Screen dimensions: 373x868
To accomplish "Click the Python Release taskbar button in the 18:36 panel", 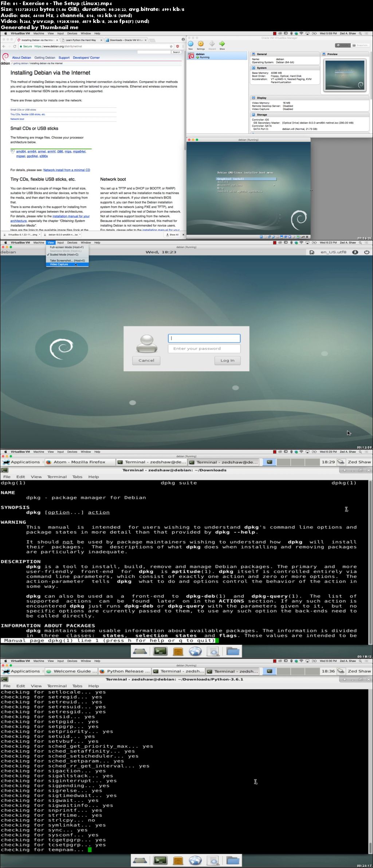I will [124, 671].
